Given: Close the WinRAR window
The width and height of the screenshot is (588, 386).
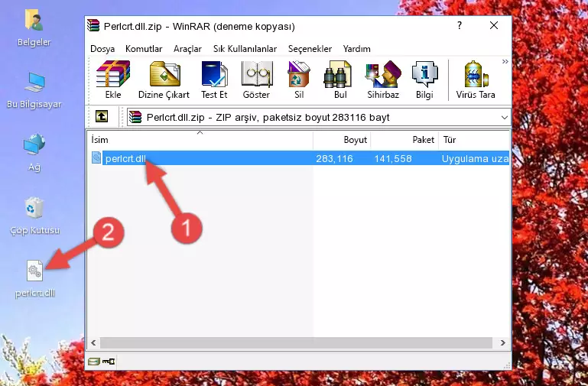Looking at the screenshot, I should [494, 25].
